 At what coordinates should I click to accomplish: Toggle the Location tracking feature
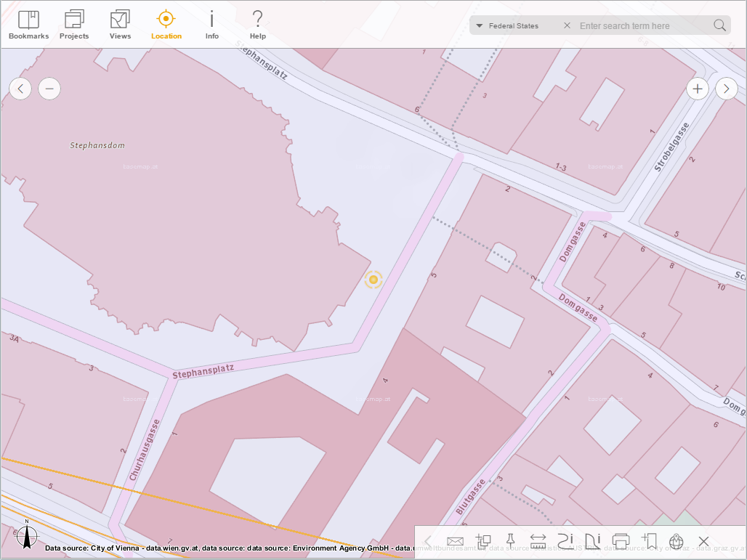coord(166,22)
